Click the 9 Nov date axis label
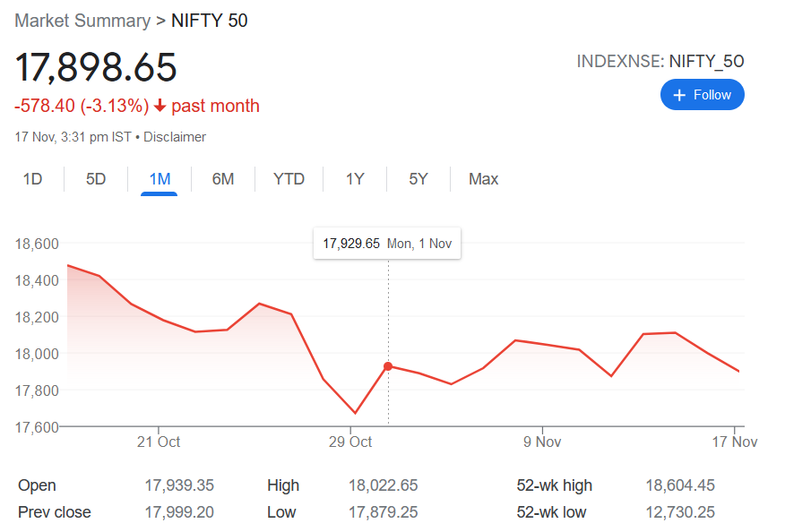Image resolution: width=785 pixels, height=532 pixels. click(541, 442)
